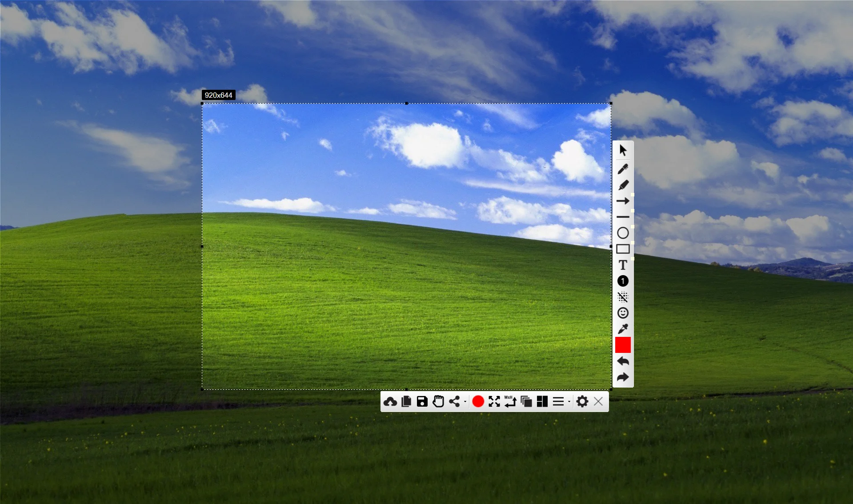
Task: Redo the last annotation
Action: [623, 377]
